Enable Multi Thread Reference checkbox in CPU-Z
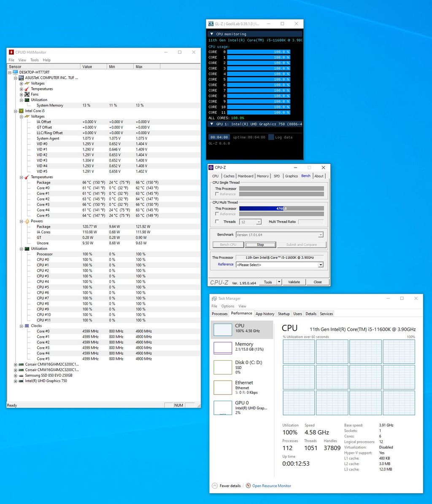This screenshot has width=432, height=504. point(217,214)
